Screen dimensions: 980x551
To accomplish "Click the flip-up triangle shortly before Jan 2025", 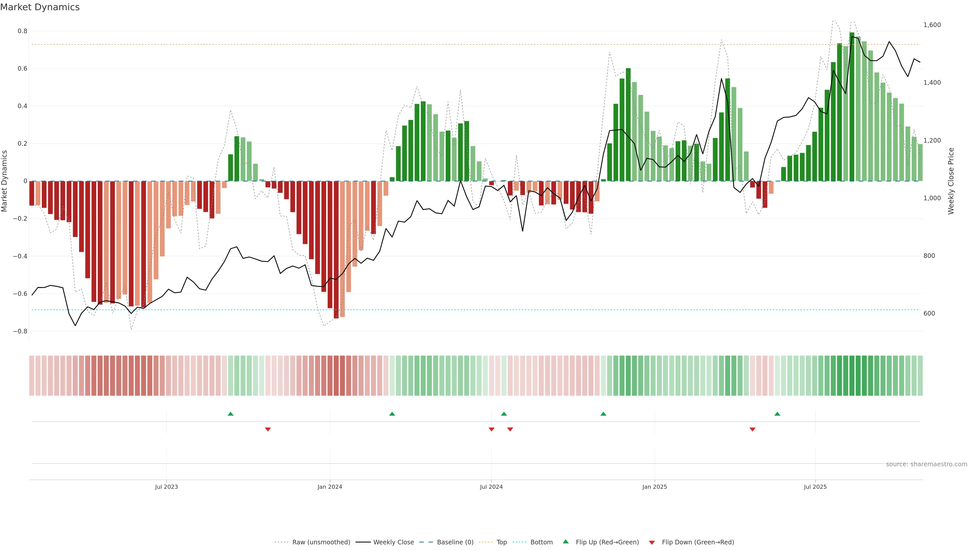I will [603, 414].
